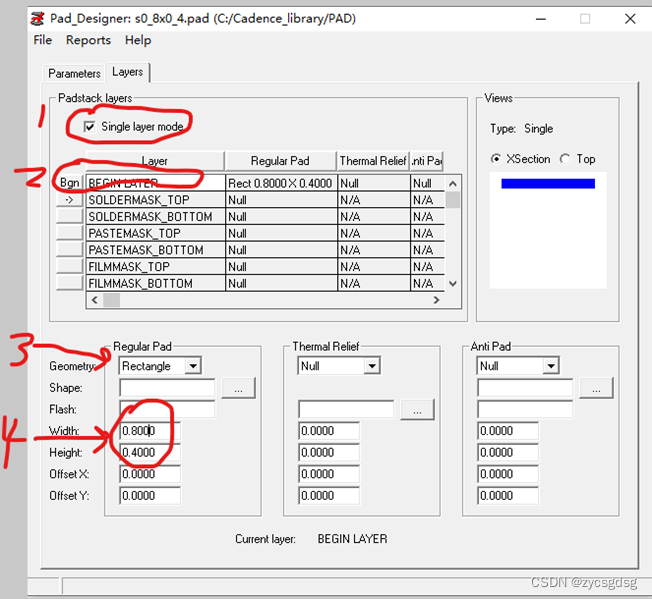Click the arrow row button beside SOLDERMASK_TOP
Image resolution: width=652 pixels, height=599 pixels.
(69, 200)
